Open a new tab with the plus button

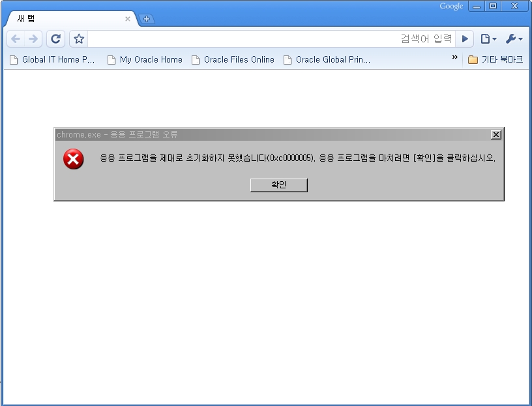(147, 19)
